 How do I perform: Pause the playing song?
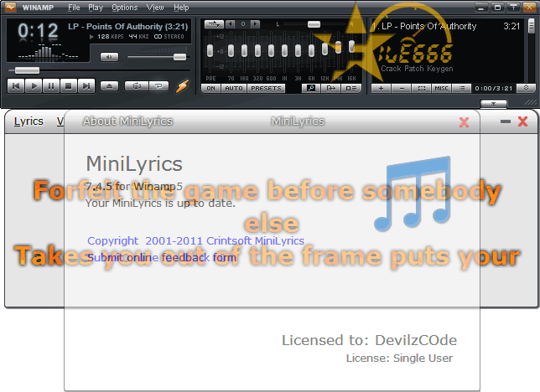pos(51,86)
